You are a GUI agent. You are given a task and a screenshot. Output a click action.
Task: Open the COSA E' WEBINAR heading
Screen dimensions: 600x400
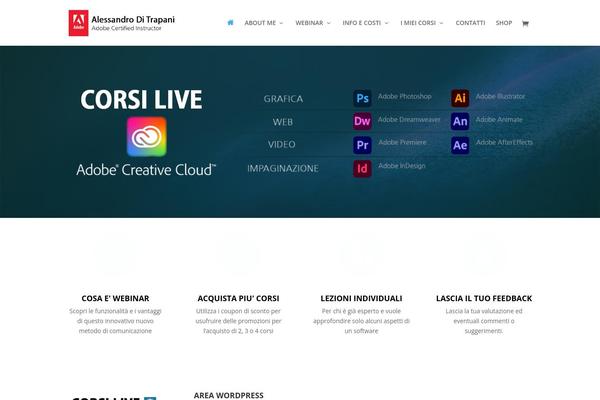click(115, 298)
